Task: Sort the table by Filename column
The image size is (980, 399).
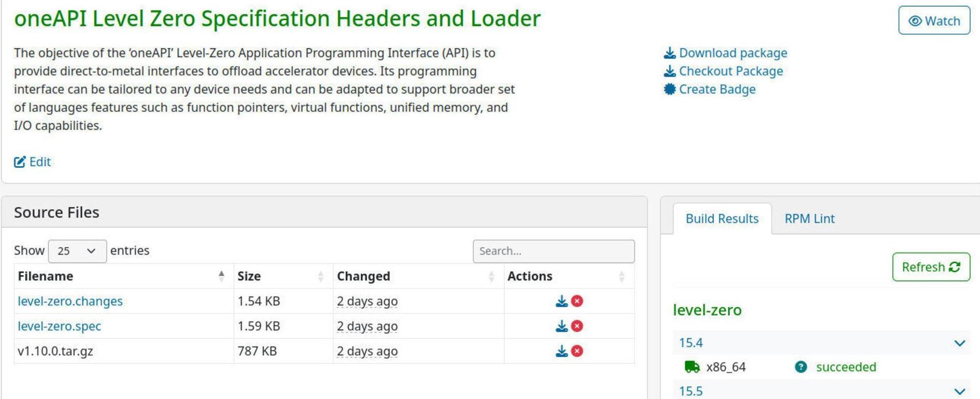Action: click(124, 276)
